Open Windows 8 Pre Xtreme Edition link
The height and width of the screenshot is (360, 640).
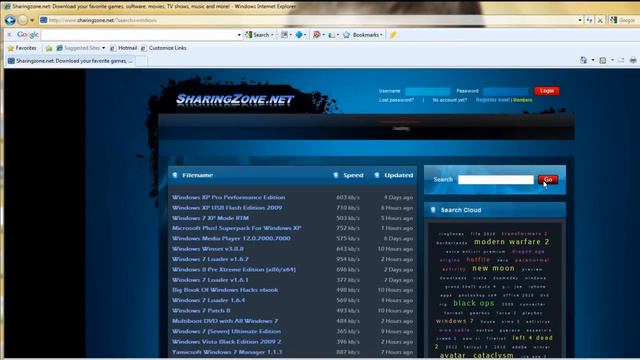click(x=233, y=269)
